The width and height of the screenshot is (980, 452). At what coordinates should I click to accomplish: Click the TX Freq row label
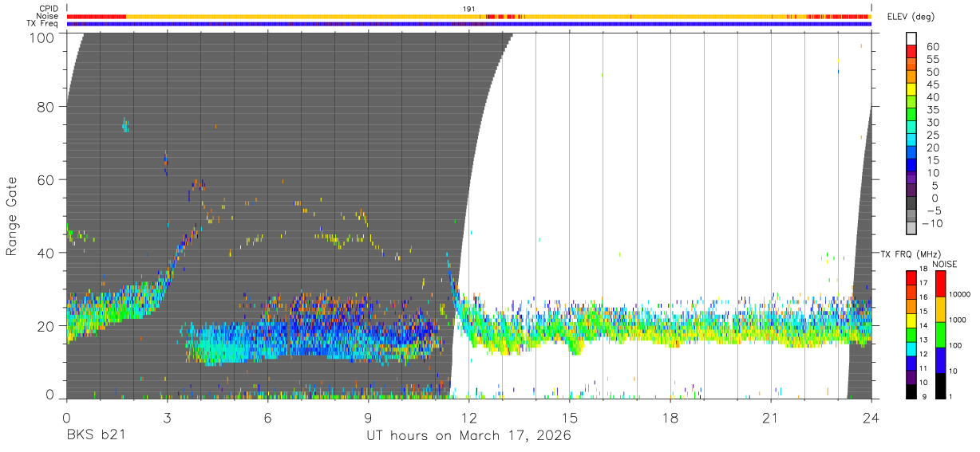coord(41,23)
